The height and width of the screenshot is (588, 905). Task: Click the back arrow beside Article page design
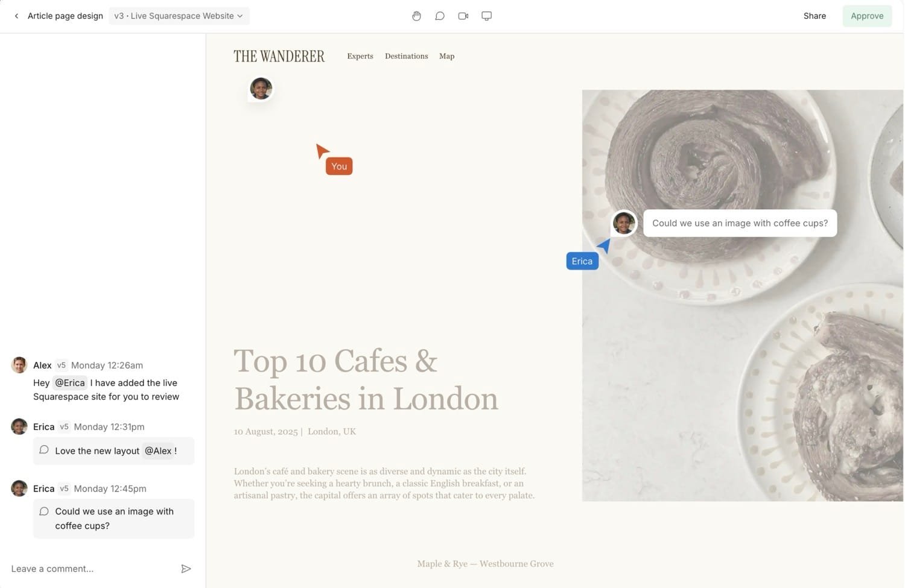[x=16, y=16]
